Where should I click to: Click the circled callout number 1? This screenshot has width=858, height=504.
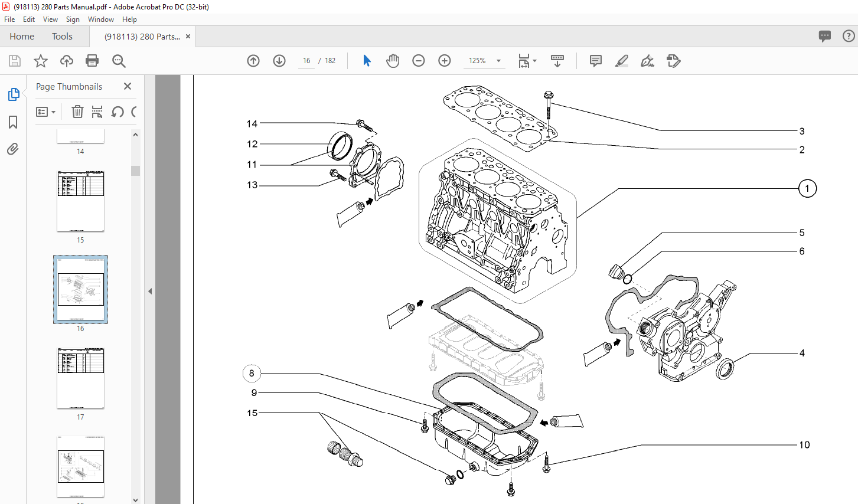[807, 189]
